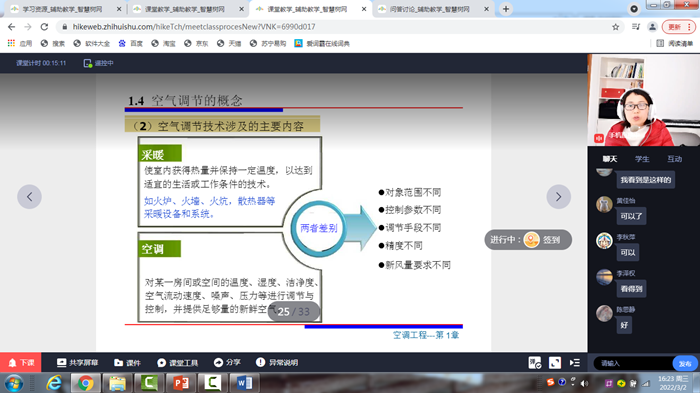Toggle the 监控中 monitoring indicator
Screen dimensions: 700x393
point(99,63)
